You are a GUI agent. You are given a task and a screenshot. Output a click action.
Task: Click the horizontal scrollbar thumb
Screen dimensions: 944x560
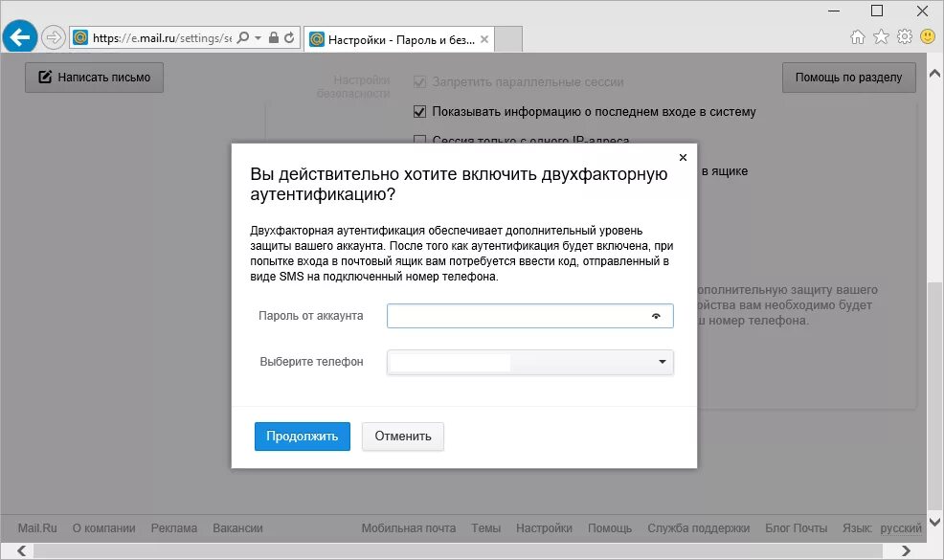[x=458, y=550]
